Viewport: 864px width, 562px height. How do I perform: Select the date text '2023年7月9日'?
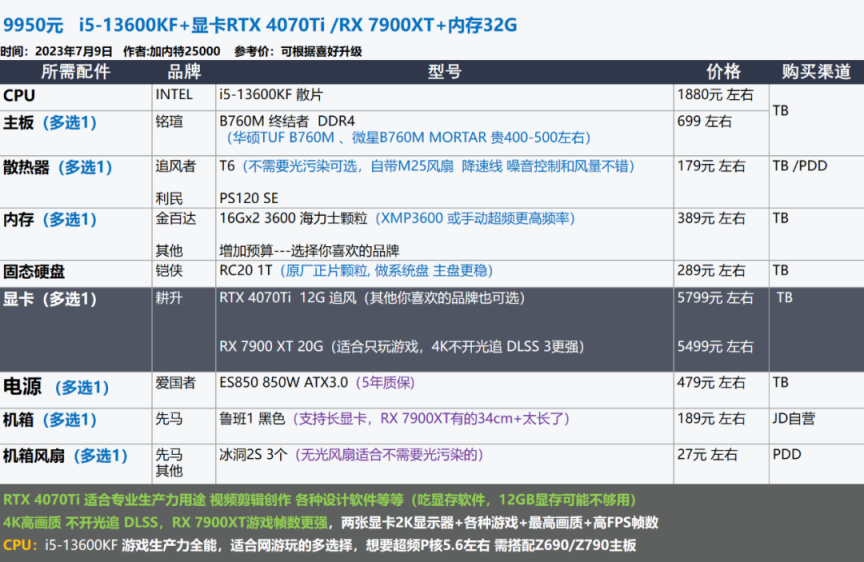point(73,51)
